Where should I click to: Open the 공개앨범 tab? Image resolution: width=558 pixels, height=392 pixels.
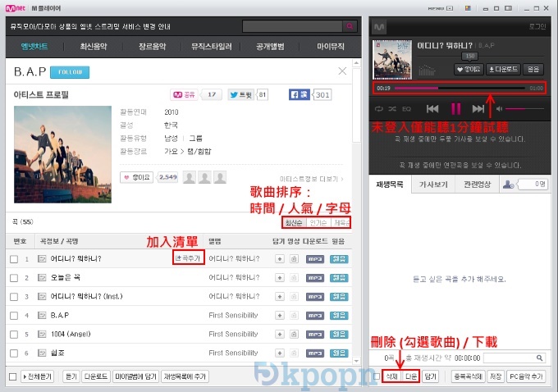pos(270,46)
